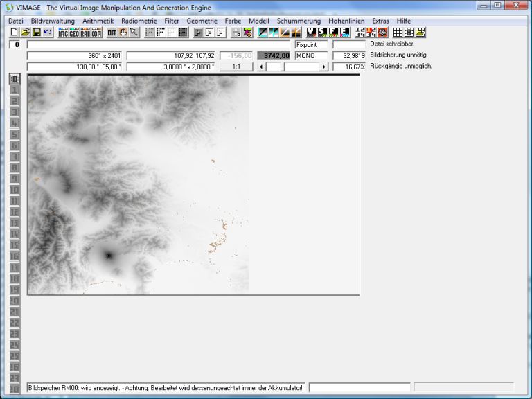Click the grid table icon
This screenshot has width=532, height=399.
398,33
